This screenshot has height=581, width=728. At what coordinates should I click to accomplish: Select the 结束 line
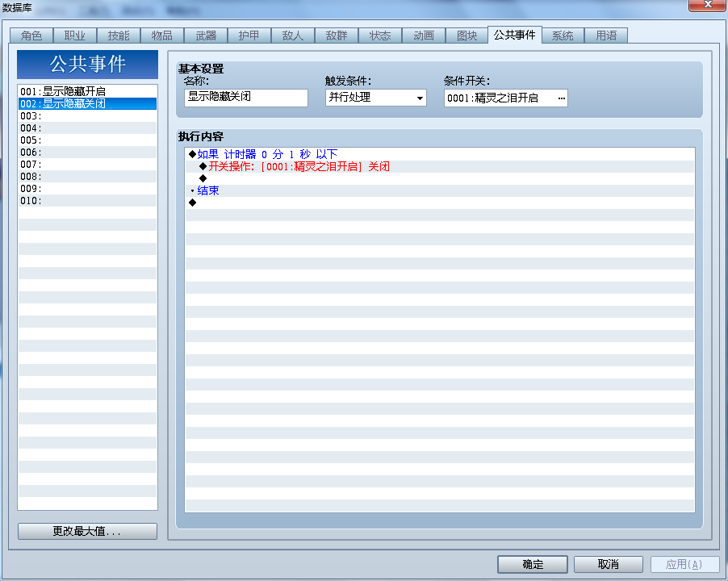coord(440,190)
